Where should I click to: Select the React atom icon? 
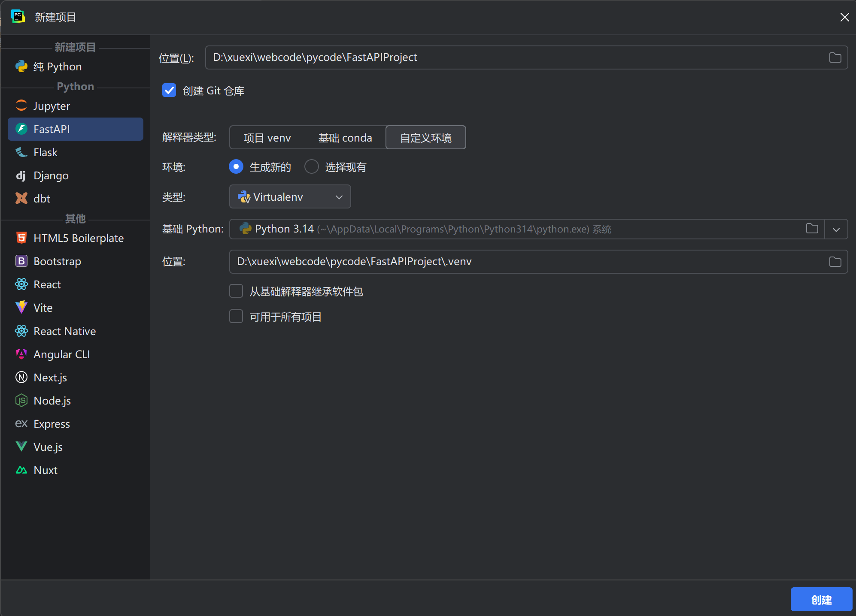click(x=21, y=284)
